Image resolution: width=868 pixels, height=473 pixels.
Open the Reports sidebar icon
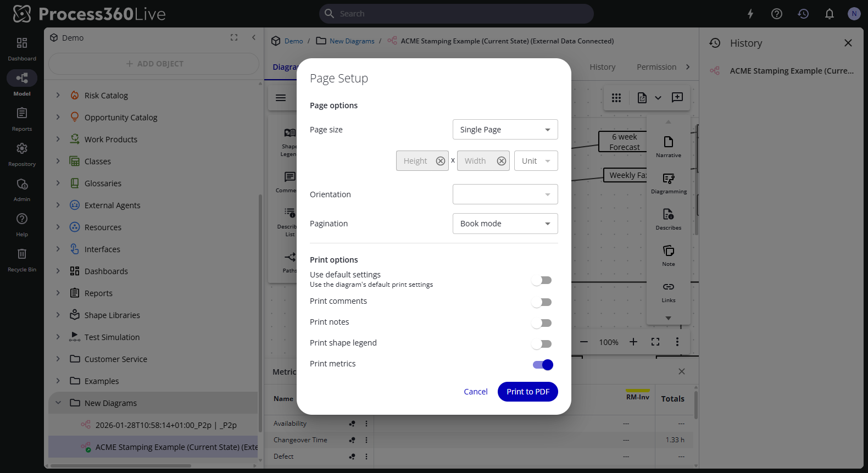point(22,119)
